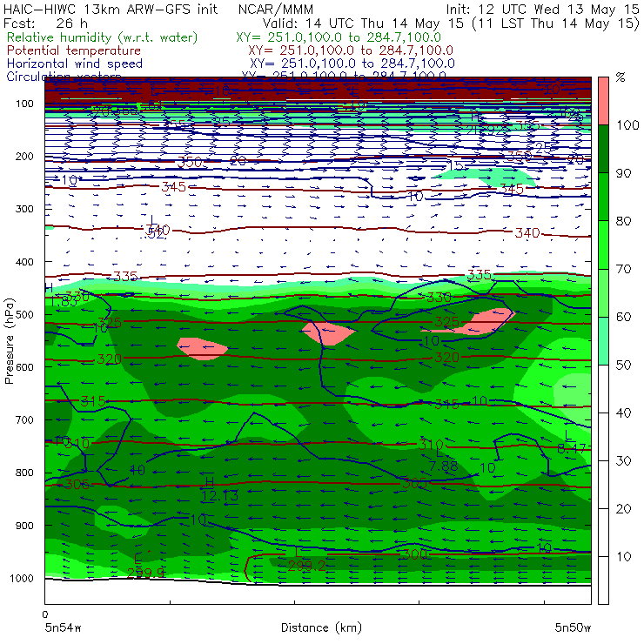Click the 50–60% aqua colorbar segment

tap(603, 340)
